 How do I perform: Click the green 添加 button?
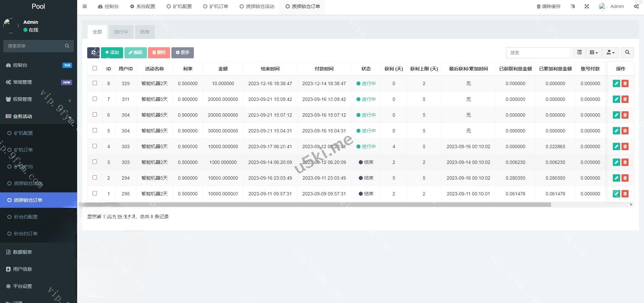[112, 53]
